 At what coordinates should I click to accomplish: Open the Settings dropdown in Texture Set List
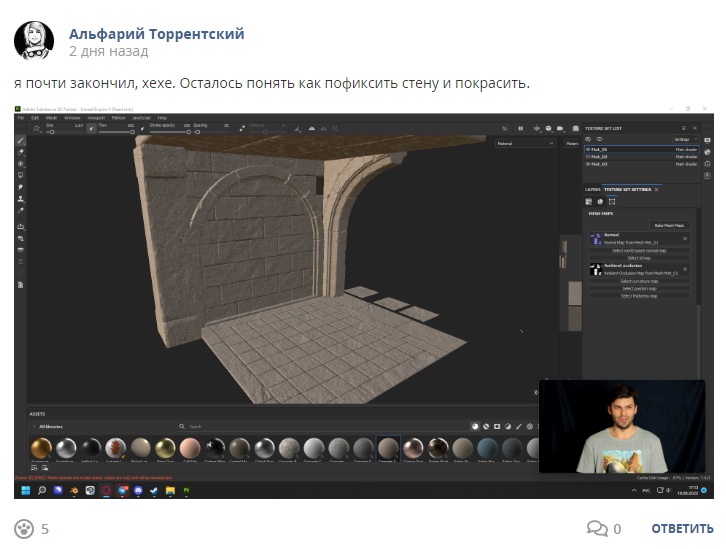pos(685,139)
